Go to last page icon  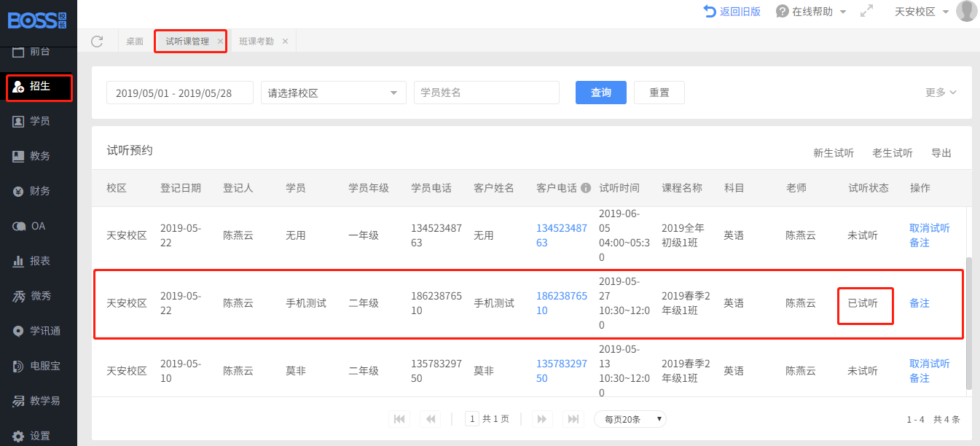(x=574, y=419)
